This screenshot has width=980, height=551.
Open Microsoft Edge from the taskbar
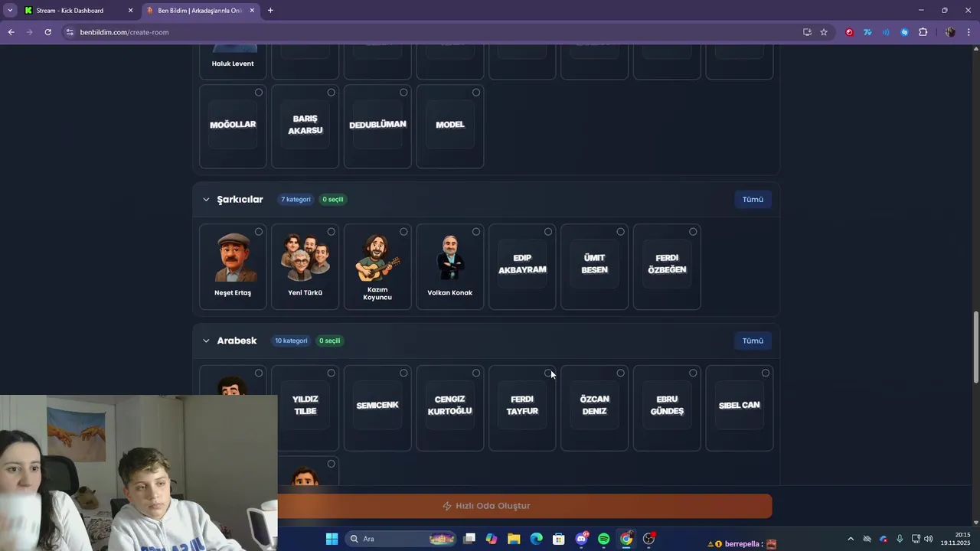click(x=536, y=539)
